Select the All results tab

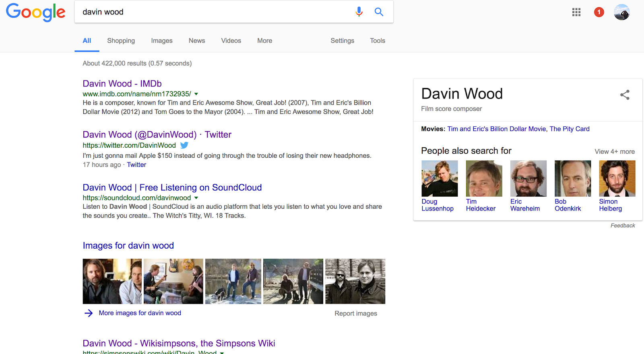(x=87, y=41)
